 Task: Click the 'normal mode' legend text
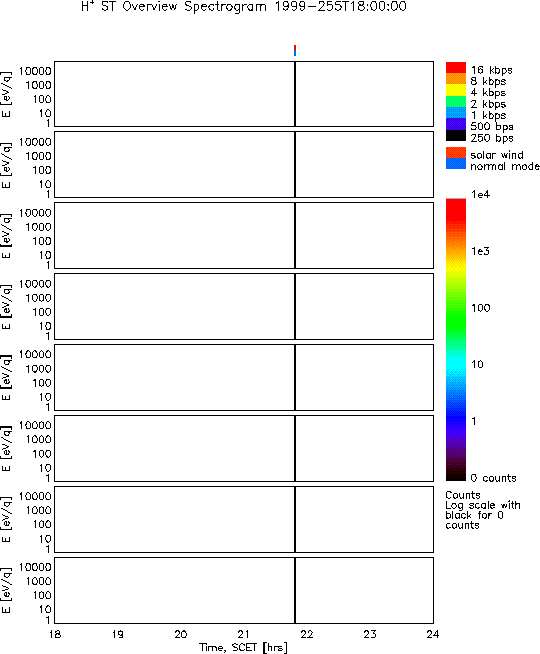click(505, 166)
